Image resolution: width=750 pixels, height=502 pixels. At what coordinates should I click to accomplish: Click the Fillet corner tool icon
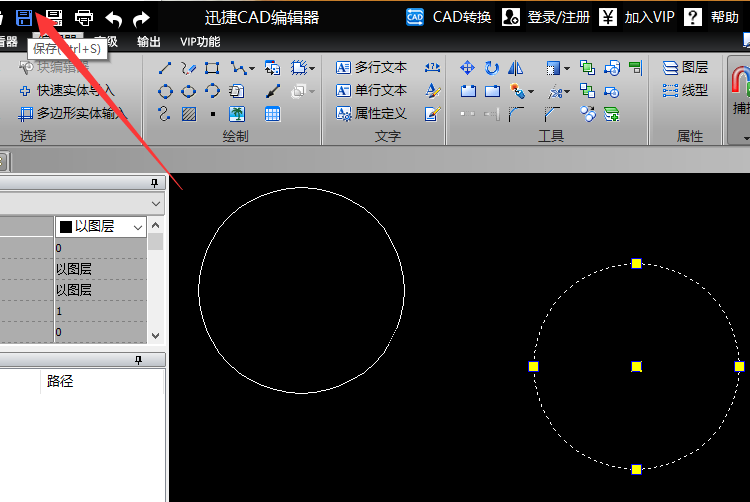516,114
